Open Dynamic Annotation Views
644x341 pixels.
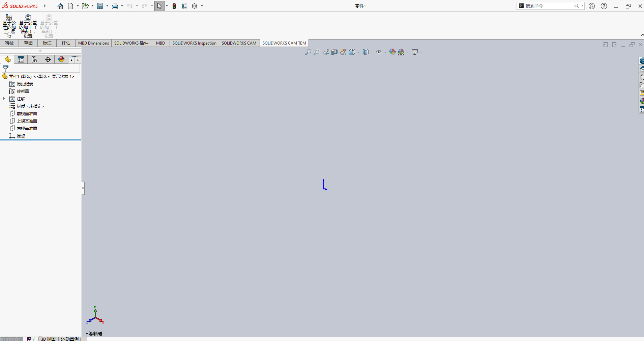343,52
